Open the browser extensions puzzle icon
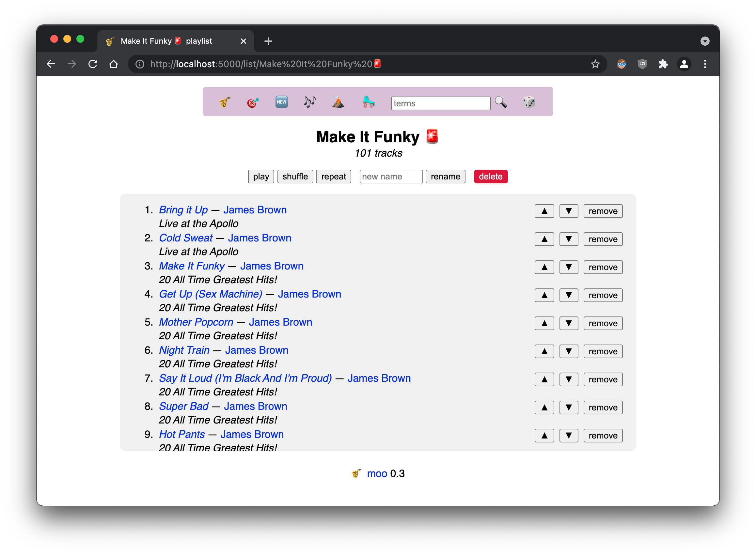756x554 pixels. pos(663,64)
